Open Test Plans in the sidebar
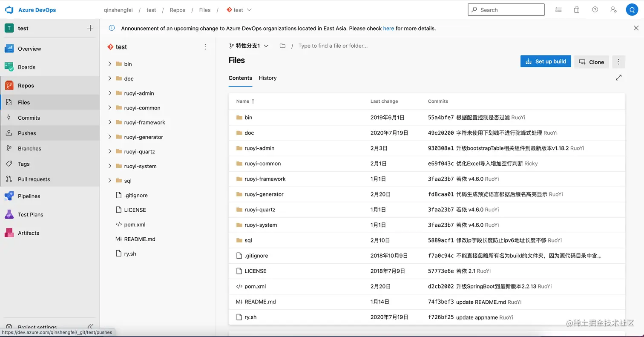The height and width of the screenshot is (337, 644). tap(50, 214)
